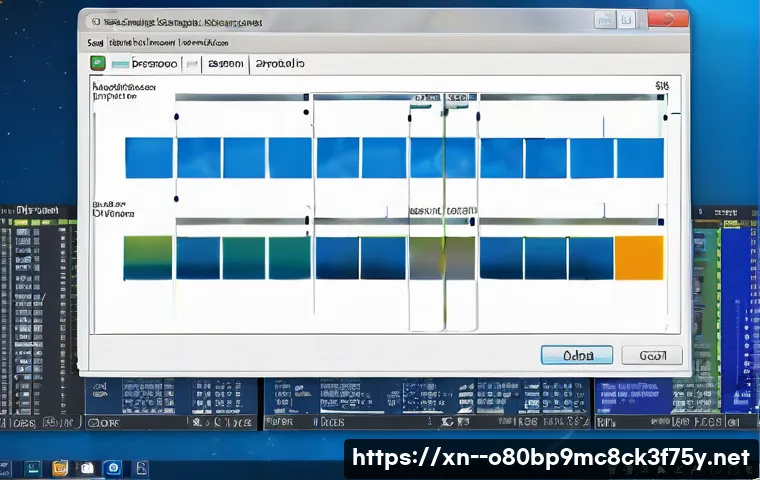The image size is (760, 480).
Task: Open the first pinned app icon on the taskbar
Action: [32, 467]
